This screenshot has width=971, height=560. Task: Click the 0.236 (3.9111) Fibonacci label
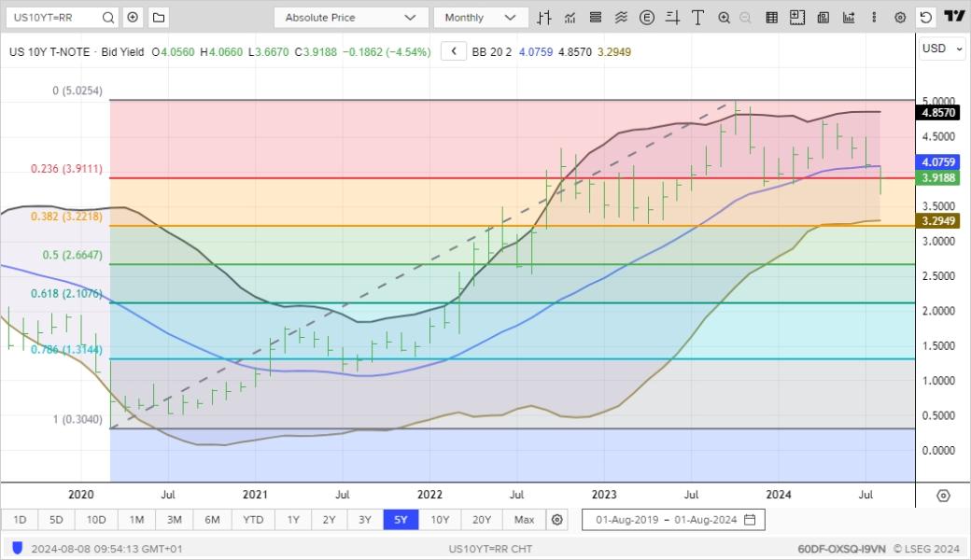click(x=67, y=169)
